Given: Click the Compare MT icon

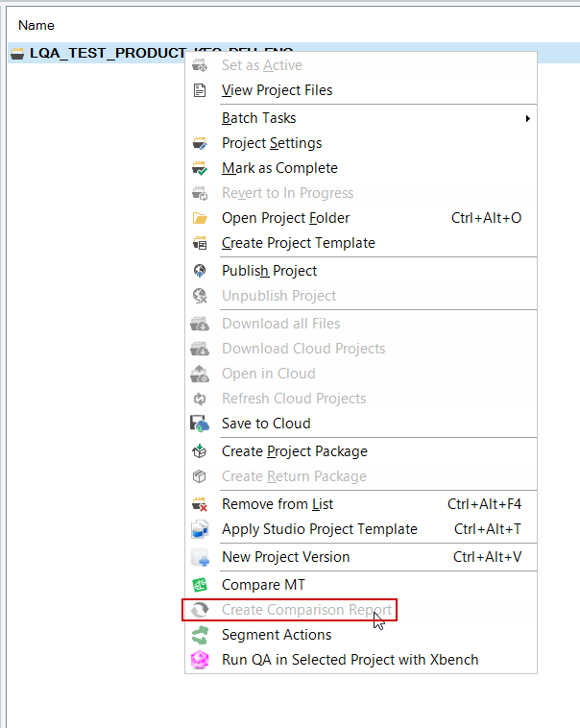Looking at the screenshot, I should [200, 585].
